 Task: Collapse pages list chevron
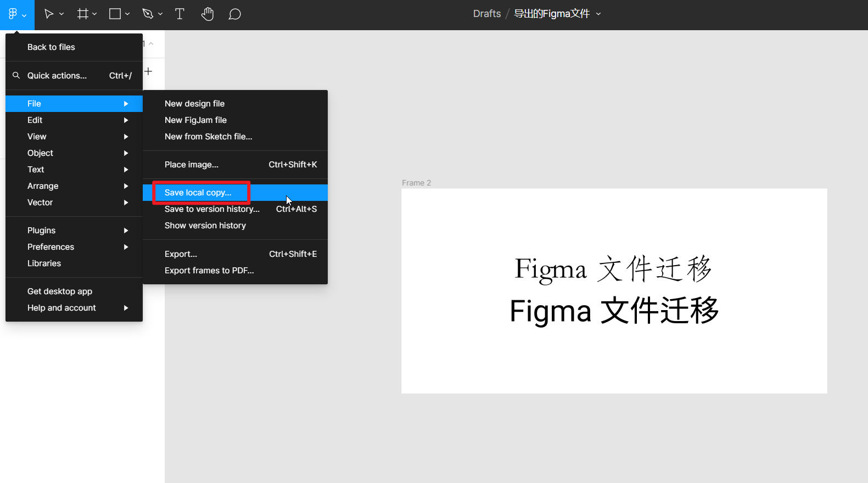point(151,44)
